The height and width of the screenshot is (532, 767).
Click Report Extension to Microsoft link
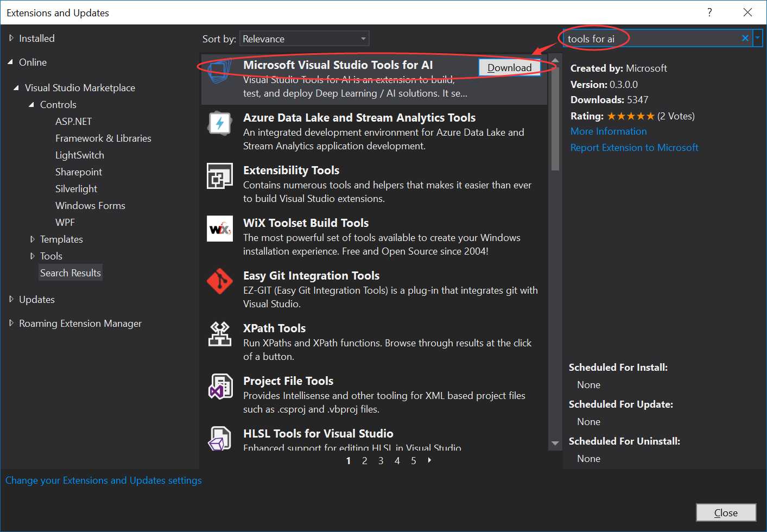pos(634,147)
